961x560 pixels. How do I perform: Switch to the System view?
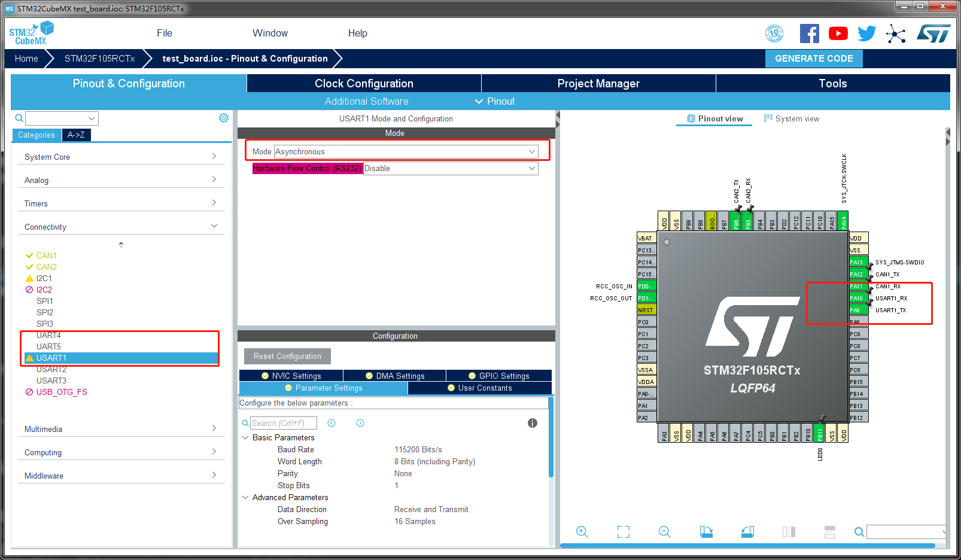(x=792, y=118)
